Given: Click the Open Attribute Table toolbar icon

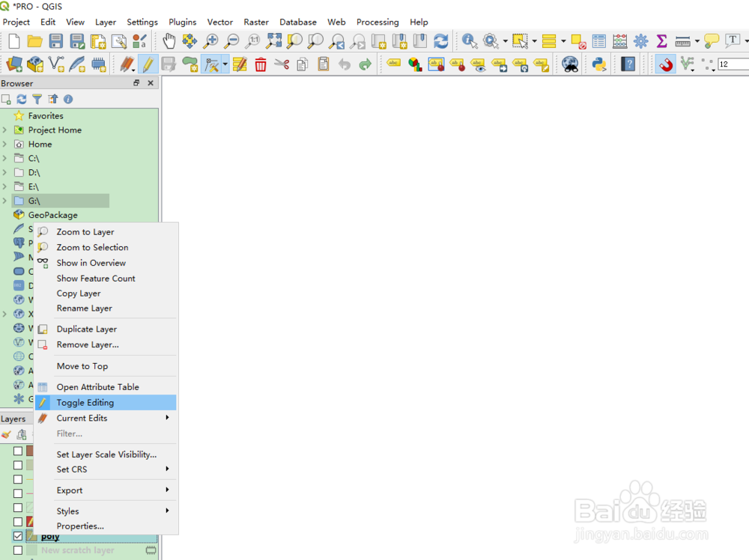Looking at the screenshot, I should tap(598, 41).
